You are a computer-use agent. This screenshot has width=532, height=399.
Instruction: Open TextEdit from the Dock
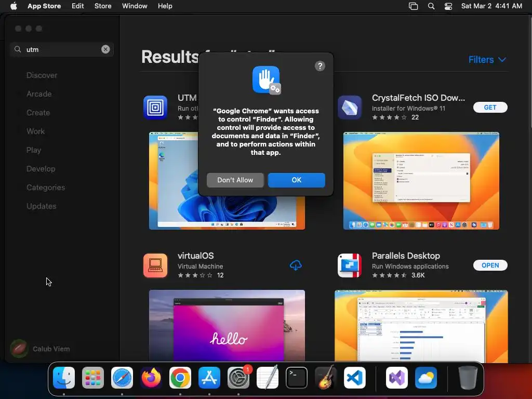(268, 378)
